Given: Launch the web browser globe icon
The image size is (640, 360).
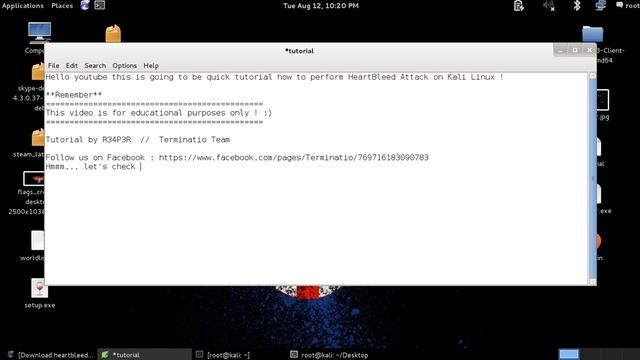Looking at the screenshot, I should coord(85,5).
